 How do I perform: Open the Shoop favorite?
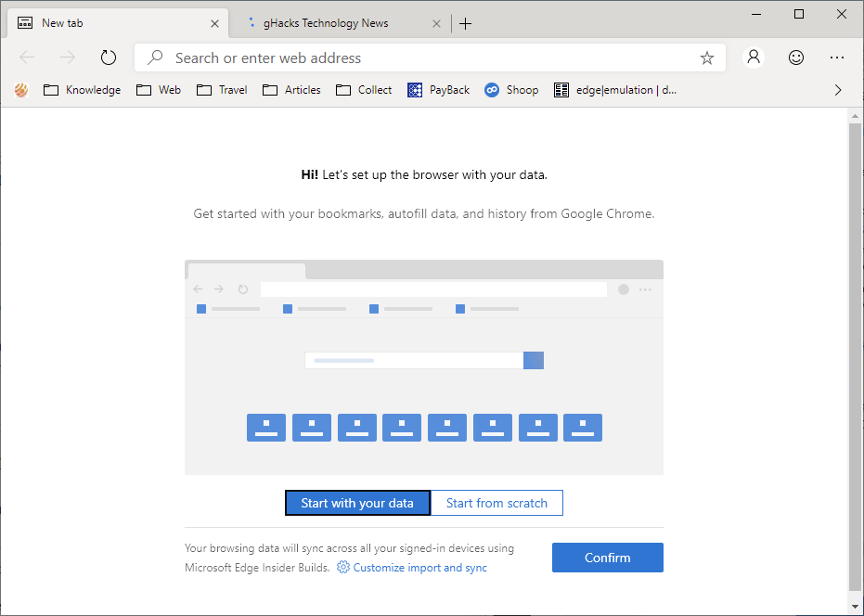point(510,89)
